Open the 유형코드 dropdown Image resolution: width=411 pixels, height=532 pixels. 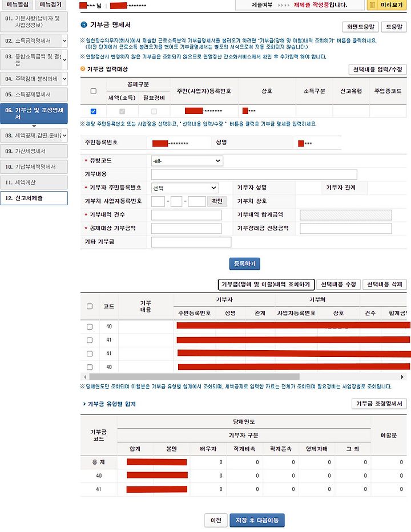coord(187,161)
